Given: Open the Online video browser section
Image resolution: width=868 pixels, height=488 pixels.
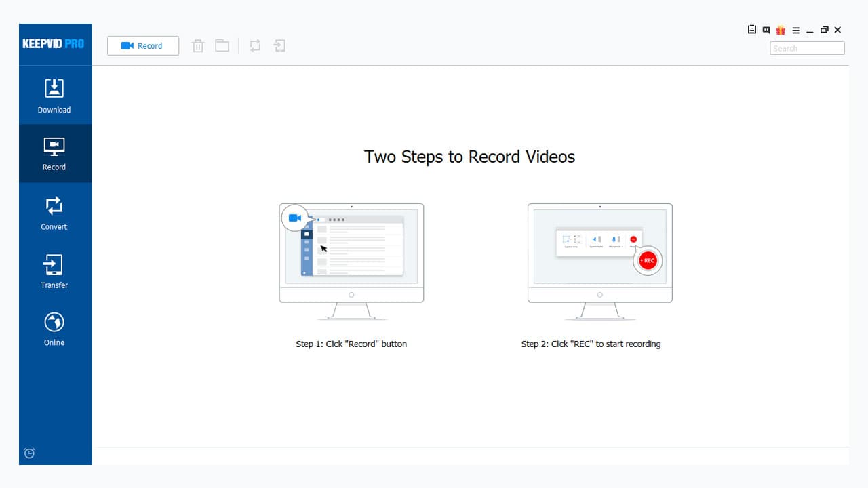Looking at the screenshot, I should (54, 327).
